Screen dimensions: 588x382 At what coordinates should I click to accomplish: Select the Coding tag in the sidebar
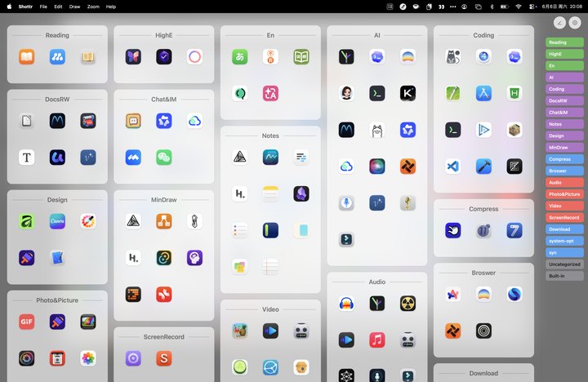pyautogui.click(x=564, y=89)
